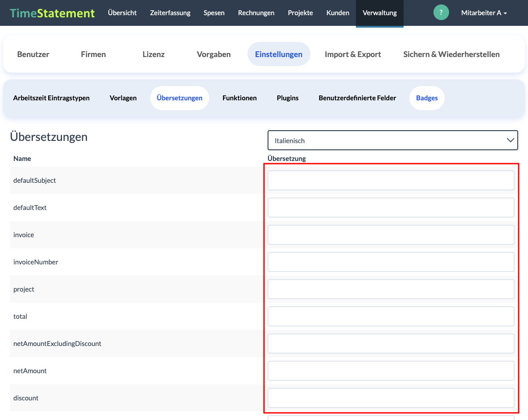Click the Name column header
The width and height of the screenshot is (528, 420).
(22, 159)
